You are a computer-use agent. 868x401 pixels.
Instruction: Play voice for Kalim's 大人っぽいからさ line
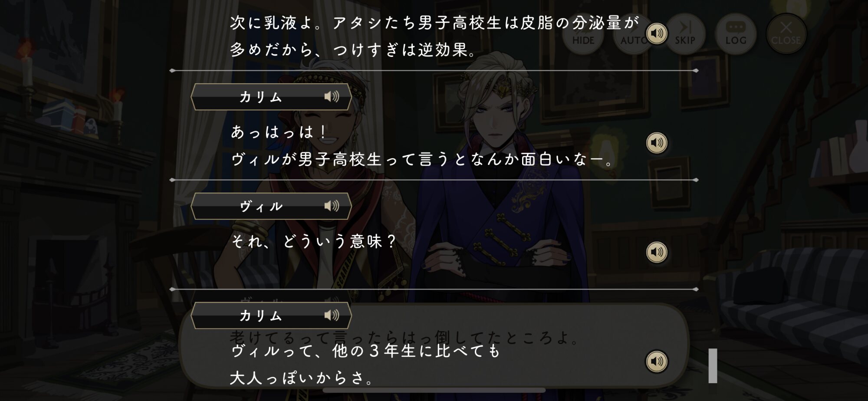coord(657,362)
